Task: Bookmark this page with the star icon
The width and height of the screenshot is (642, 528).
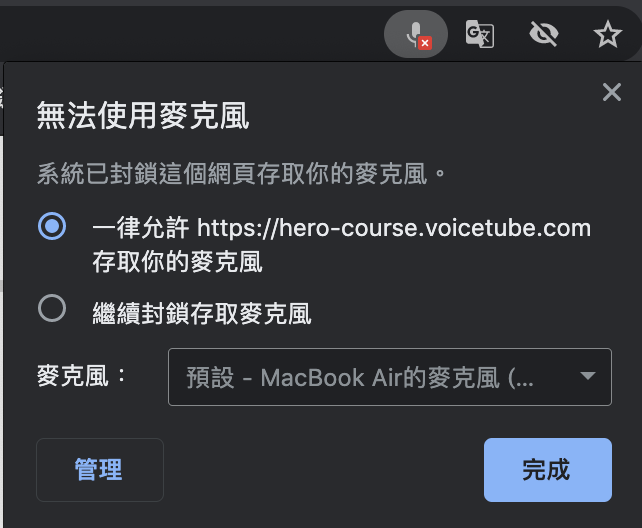Action: [608, 34]
